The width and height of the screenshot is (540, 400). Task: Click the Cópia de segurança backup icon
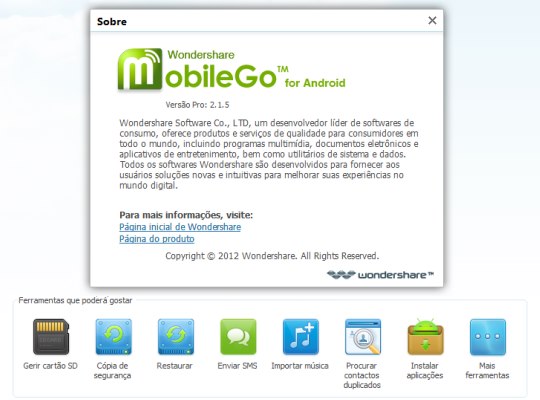[x=114, y=337]
